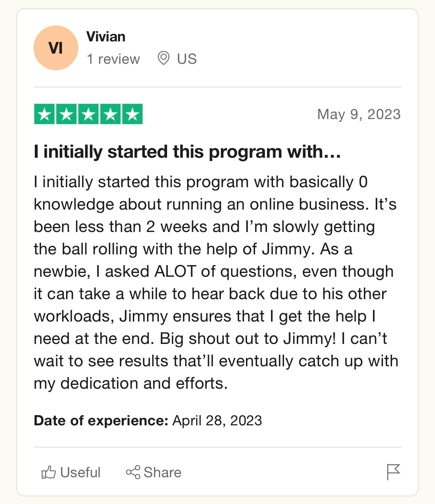Click the review body paragraph mentioning Jimmy
The width and height of the screenshot is (435, 504).
click(x=216, y=283)
